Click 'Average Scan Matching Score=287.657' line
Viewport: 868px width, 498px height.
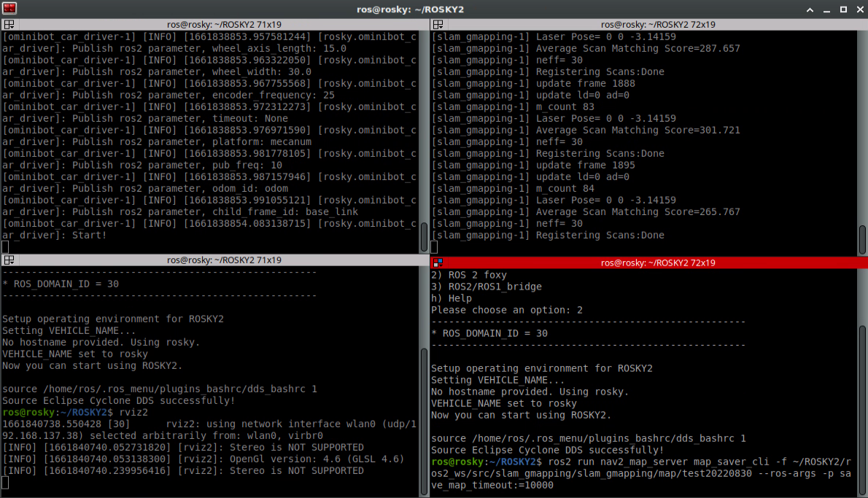pyautogui.click(x=586, y=49)
